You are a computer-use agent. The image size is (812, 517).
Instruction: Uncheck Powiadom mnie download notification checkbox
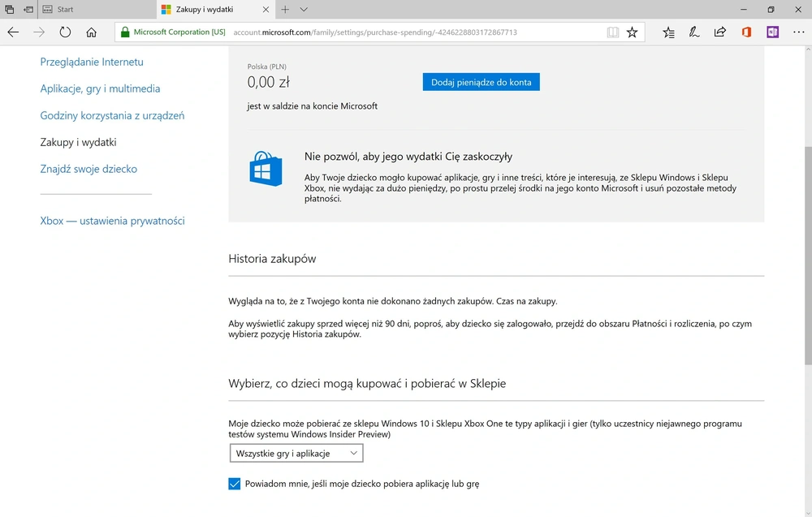[234, 484]
